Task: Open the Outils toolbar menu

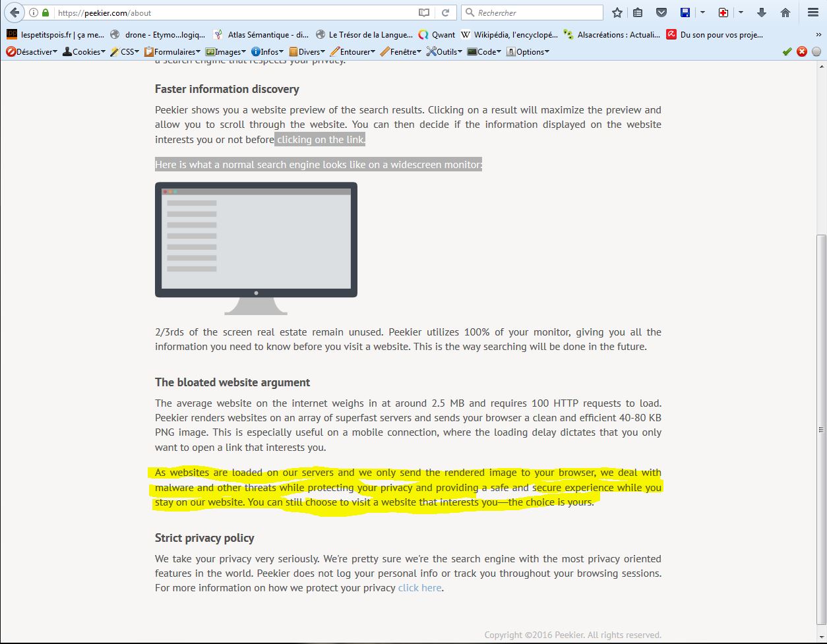Action: 445,51
